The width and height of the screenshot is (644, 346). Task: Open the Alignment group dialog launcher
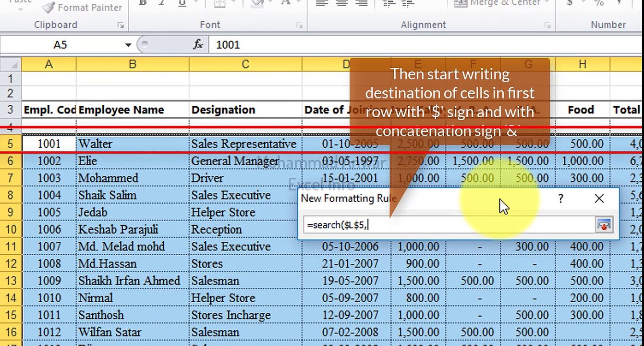pyautogui.click(x=547, y=25)
